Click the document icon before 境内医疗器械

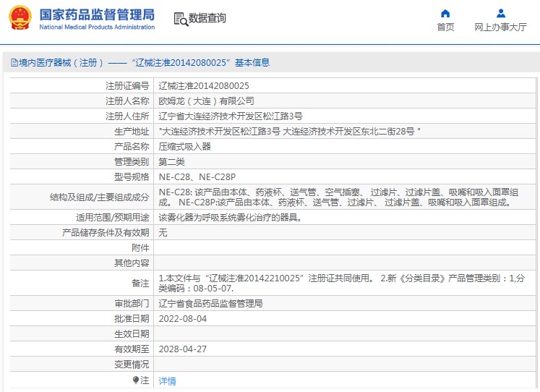coord(14,63)
